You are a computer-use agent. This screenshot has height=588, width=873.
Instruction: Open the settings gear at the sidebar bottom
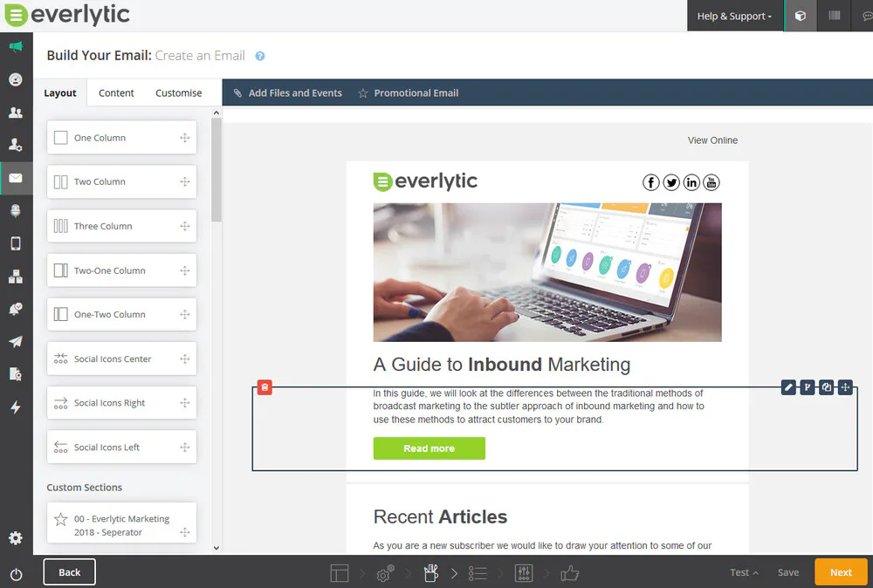click(15, 538)
